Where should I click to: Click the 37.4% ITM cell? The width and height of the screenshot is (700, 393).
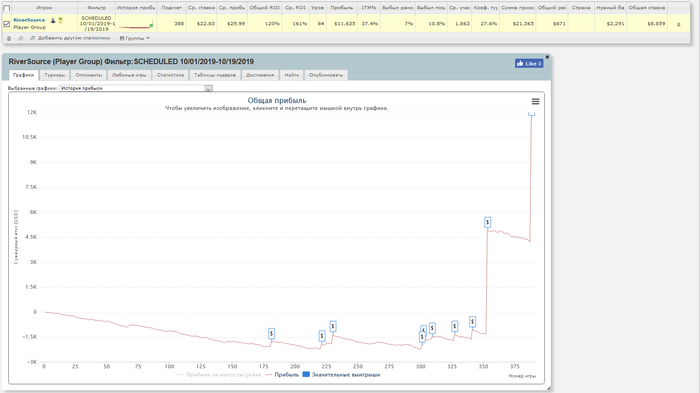(370, 24)
